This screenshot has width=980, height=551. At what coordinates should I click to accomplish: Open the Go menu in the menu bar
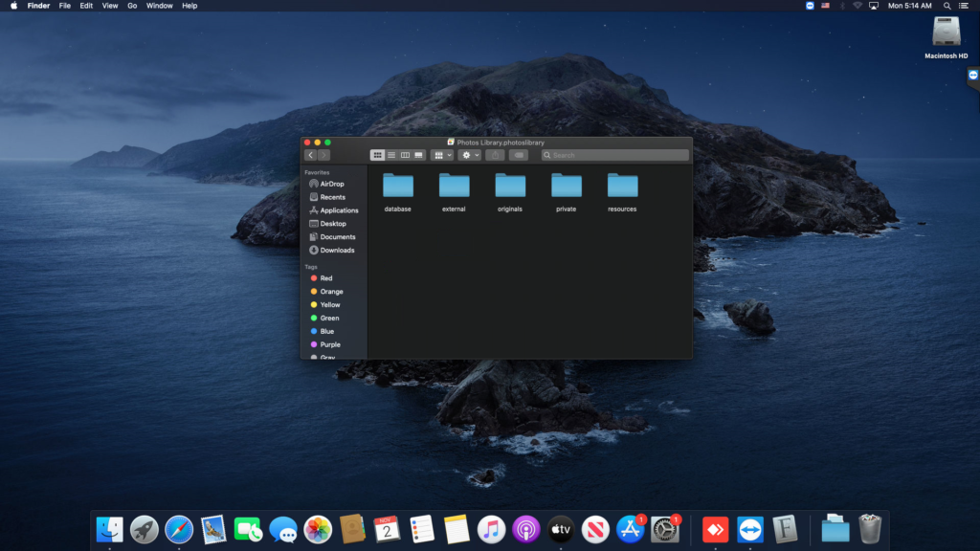[132, 6]
